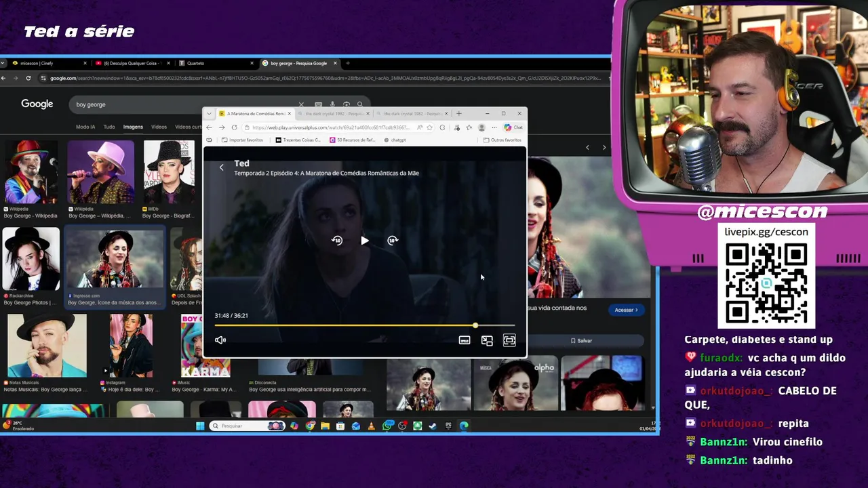Go to next image in preview panel
The height and width of the screenshot is (488, 868).
604,147
